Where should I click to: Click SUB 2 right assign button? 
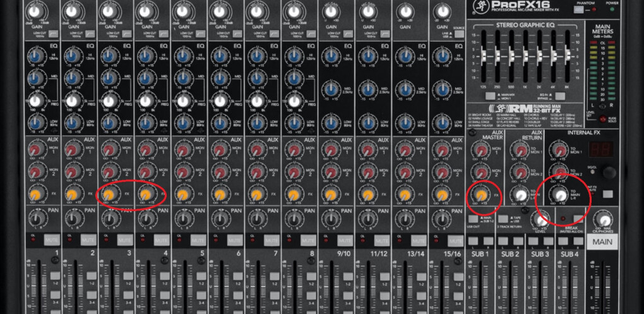click(518, 241)
